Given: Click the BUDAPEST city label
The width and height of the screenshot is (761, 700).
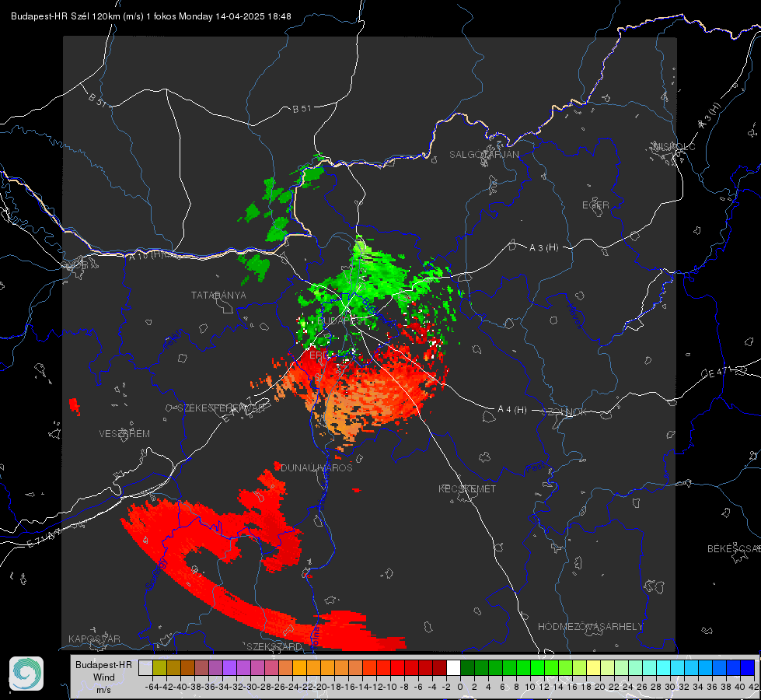Looking at the screenshot, I should pyautogui.click(x=342, y=320).
